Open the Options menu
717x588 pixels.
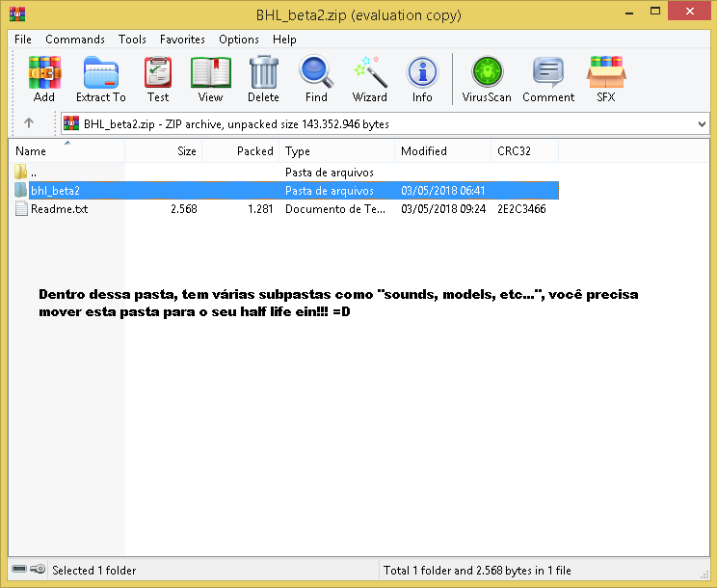(239, 40)
